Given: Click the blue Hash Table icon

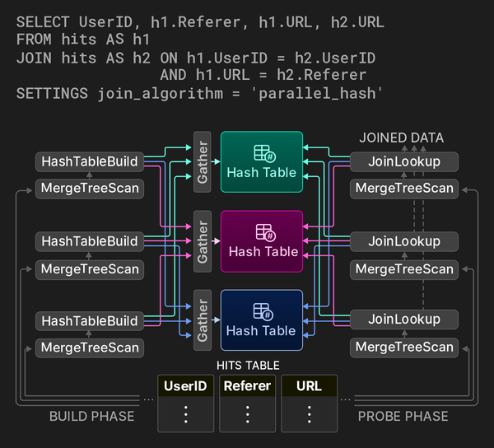Looking at the screenshot, I should 262,311.
